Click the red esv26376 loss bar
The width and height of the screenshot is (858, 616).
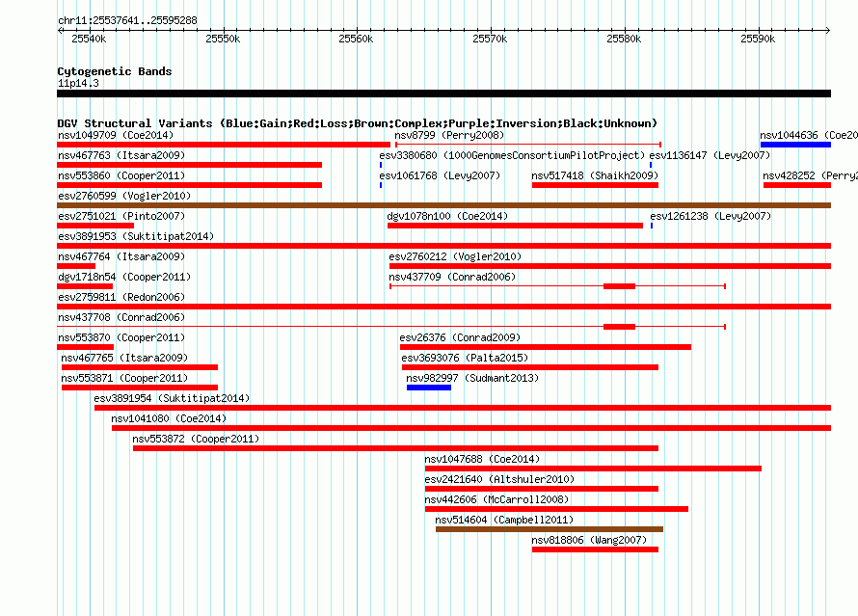[546, 347]
